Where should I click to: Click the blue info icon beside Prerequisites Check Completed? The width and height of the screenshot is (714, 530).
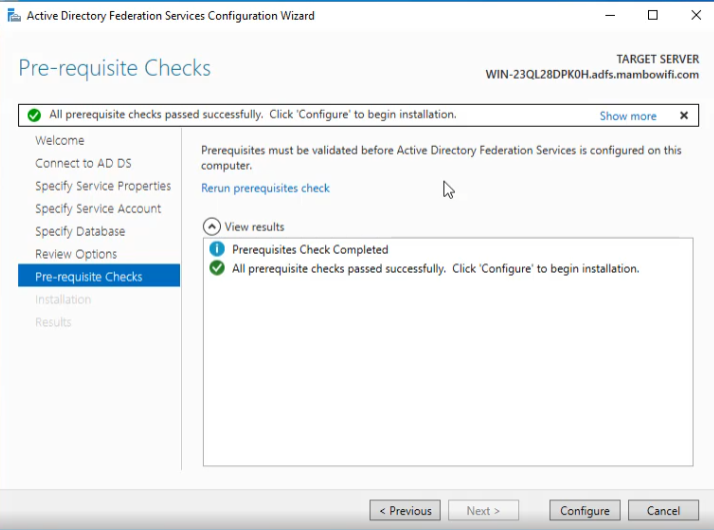217,249
